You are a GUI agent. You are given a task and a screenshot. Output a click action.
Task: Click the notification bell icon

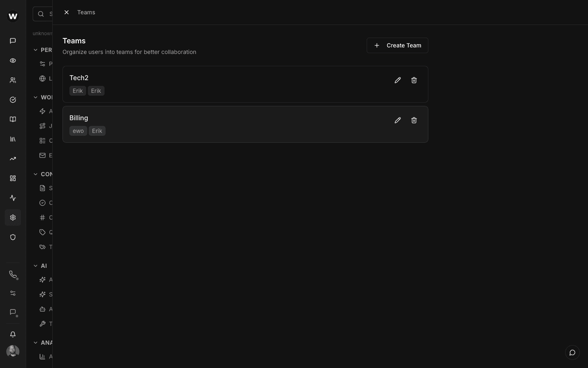pos(13,334)
